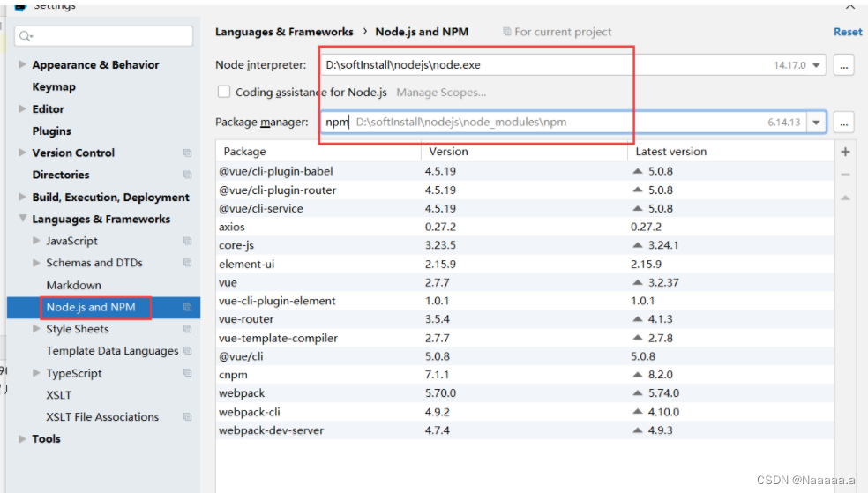Click project-level icon beside TypeScript

[x=187, y=373]
